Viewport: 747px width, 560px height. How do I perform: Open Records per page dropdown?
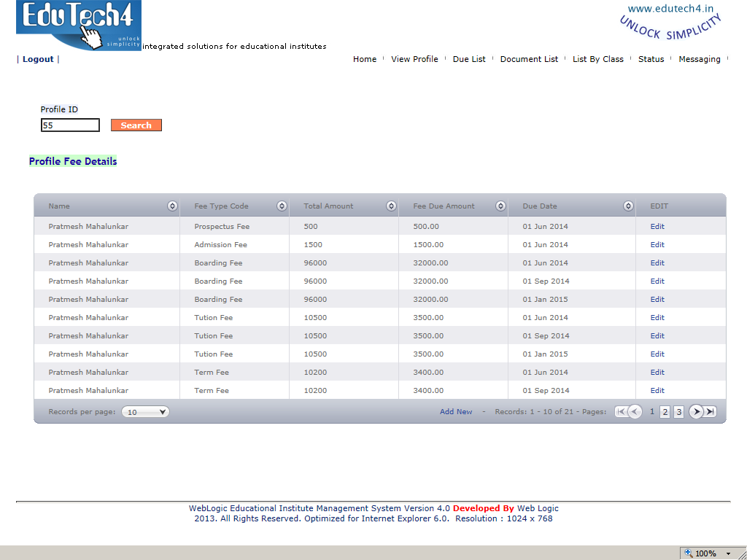pyautogui.click(x=145, y=412)
